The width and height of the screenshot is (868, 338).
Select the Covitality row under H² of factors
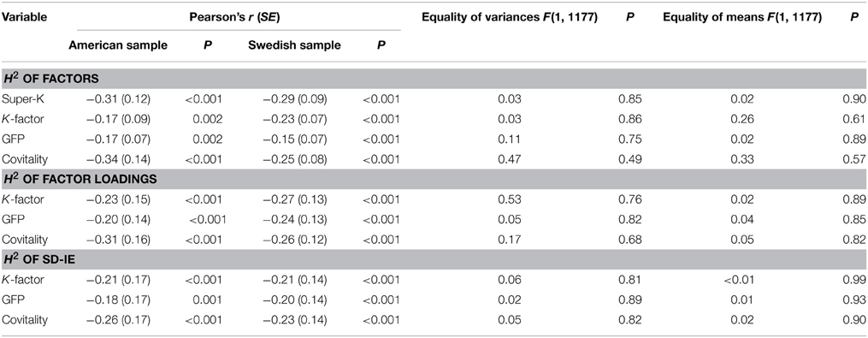[434, 159]
